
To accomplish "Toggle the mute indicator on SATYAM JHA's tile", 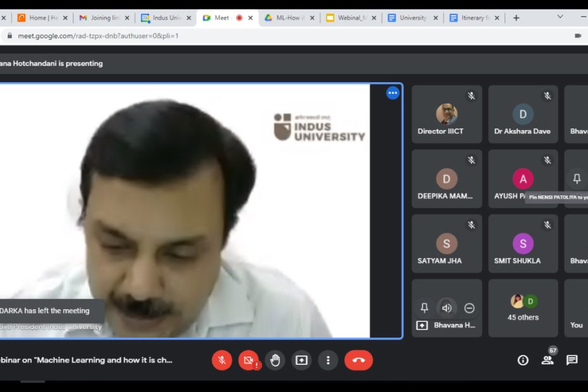I will (x=472, y=224).
